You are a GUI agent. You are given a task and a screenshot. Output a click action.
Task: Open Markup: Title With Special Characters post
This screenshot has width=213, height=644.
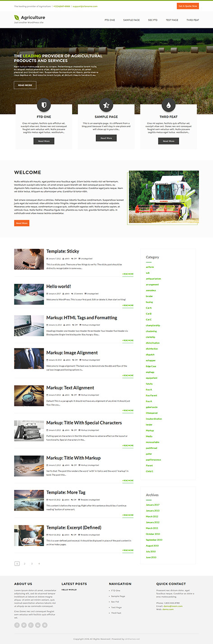pos(84,423)
